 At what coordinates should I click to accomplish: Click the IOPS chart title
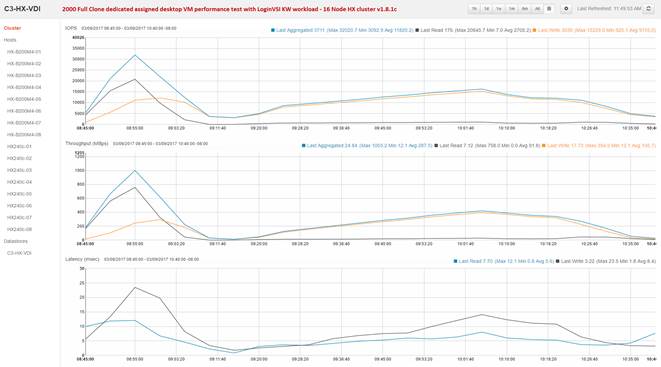coord(71,28)
